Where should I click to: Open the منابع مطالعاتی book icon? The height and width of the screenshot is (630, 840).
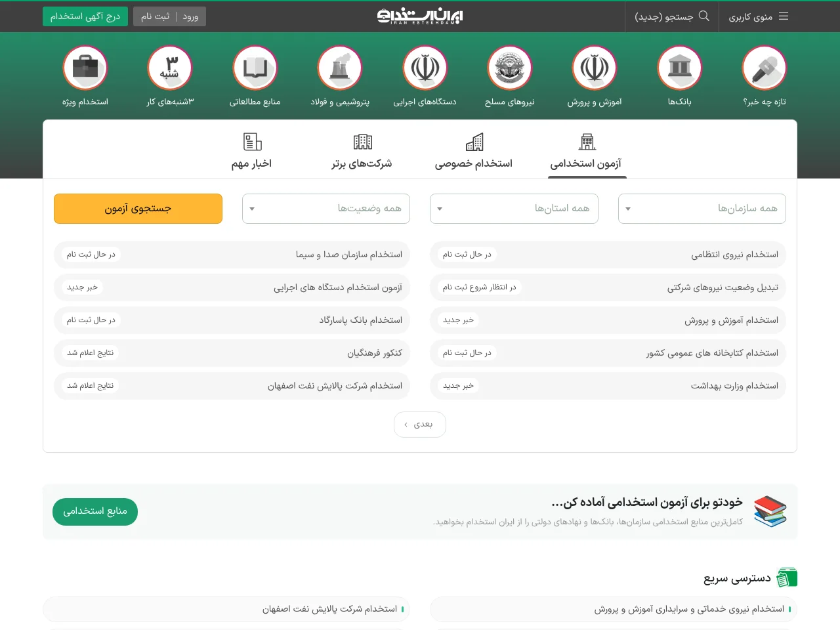click(x=255, y=68)
